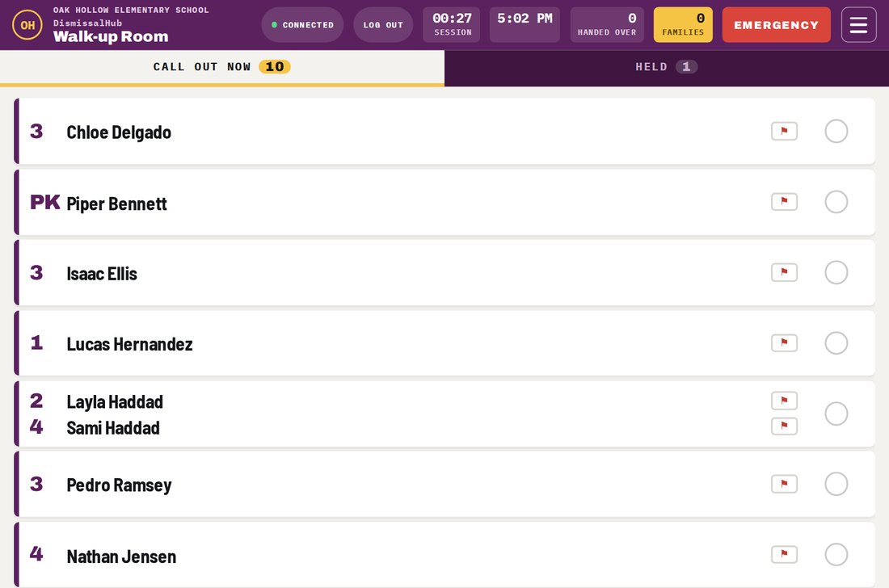Open the hamburger menu
889x588 pixels.
[x=858, y=25]
